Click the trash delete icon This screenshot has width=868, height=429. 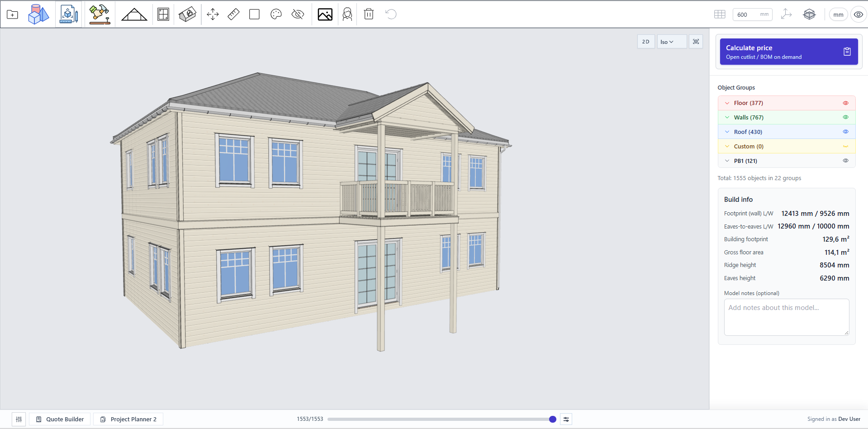pyautogui.click(x=369, y=14)
